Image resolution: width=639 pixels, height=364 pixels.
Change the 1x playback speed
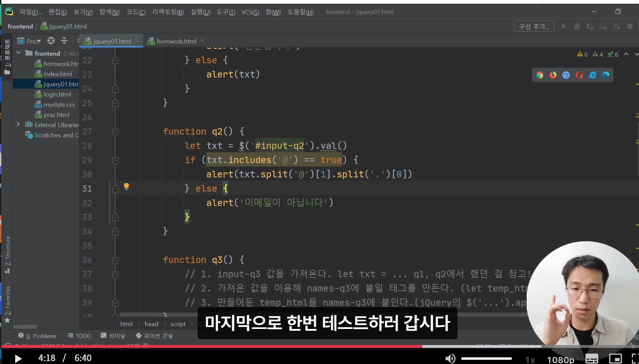click(x=530, y=360)
